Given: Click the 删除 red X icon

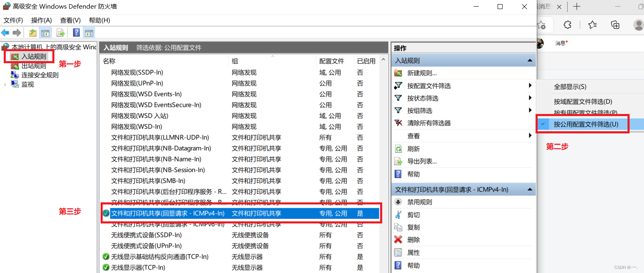Looking at the screenshot, I should 398,240.
